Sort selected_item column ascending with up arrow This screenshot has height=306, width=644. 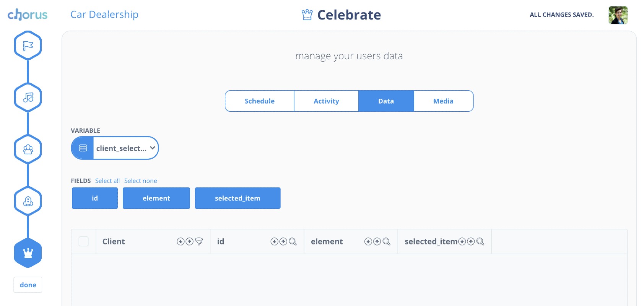coord(471,241)
